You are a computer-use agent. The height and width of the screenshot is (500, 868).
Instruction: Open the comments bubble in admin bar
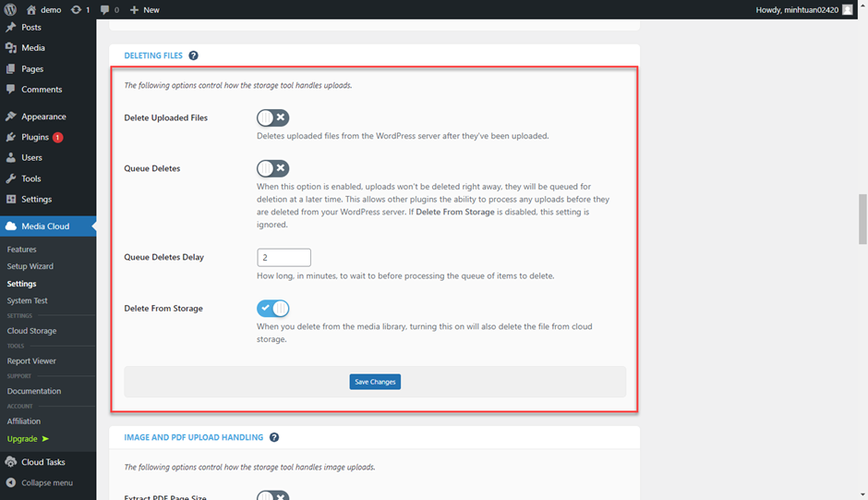coord(109,9)
